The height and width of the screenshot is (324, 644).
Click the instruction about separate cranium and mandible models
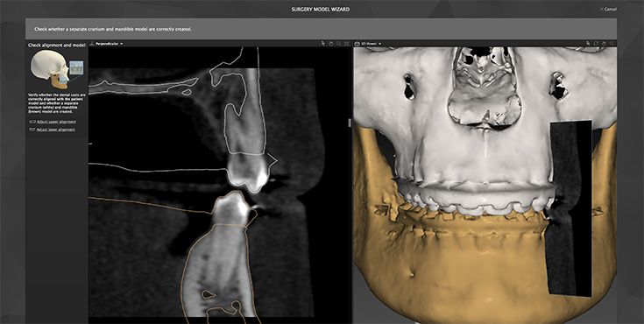(x=113, y=29)
